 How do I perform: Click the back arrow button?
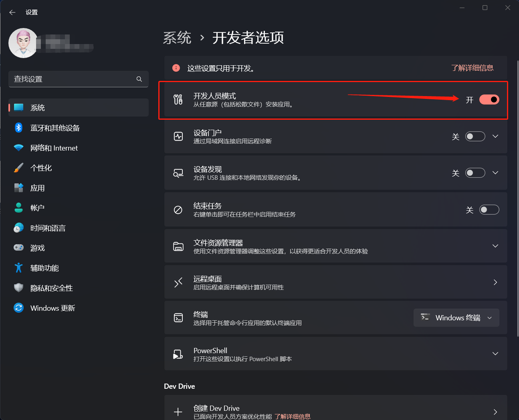(x=12, y=12)
